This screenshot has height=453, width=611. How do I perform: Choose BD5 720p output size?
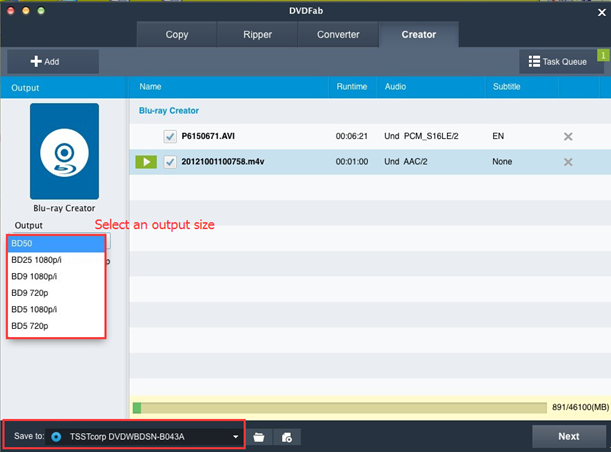coord(56,326)
